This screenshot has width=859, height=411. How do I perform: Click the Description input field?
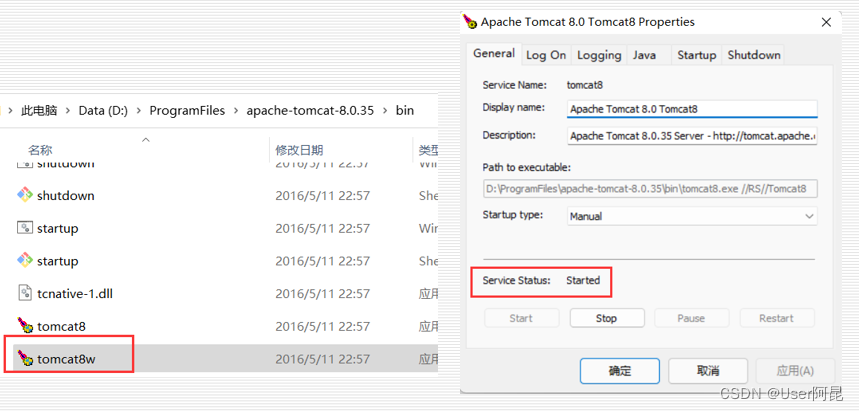click(x=692, y=136)
